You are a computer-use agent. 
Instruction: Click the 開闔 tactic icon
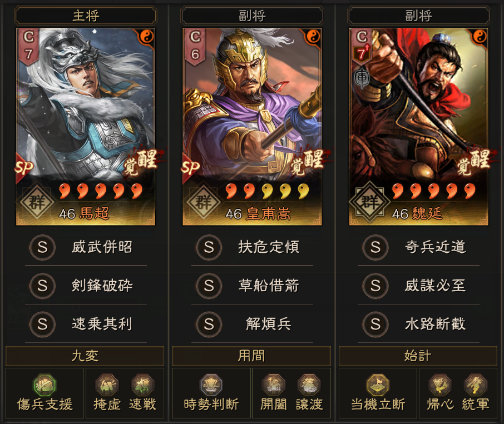(x=274, y=385)
